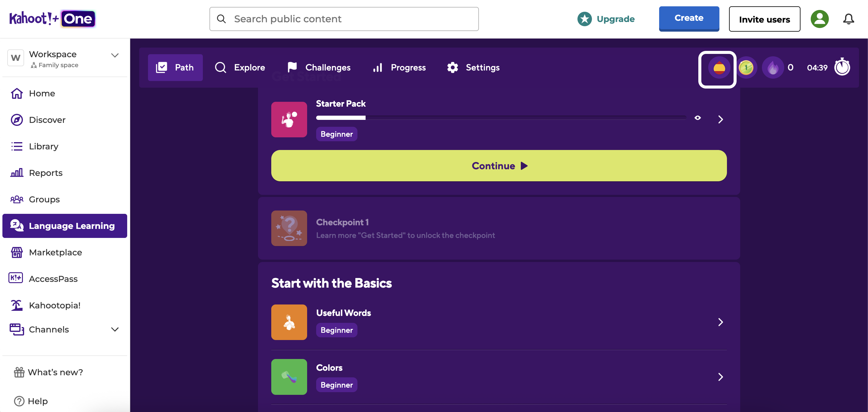
Task: Go to Home in the sidebar
Action: tap(65, 93)
